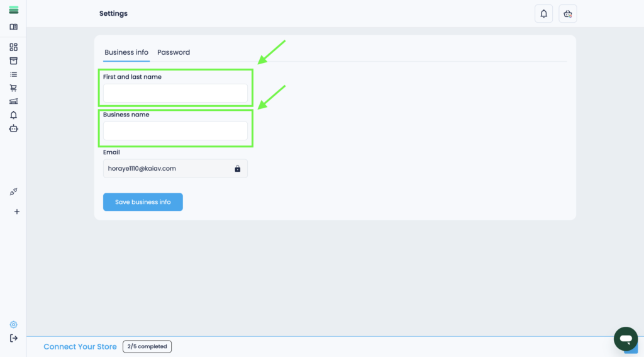Click the green stacked-layers app logo

[x=13, y=10]
